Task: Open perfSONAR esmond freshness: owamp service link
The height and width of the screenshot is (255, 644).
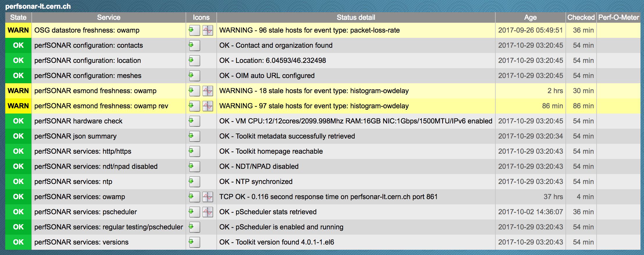Action: (95, 91)
